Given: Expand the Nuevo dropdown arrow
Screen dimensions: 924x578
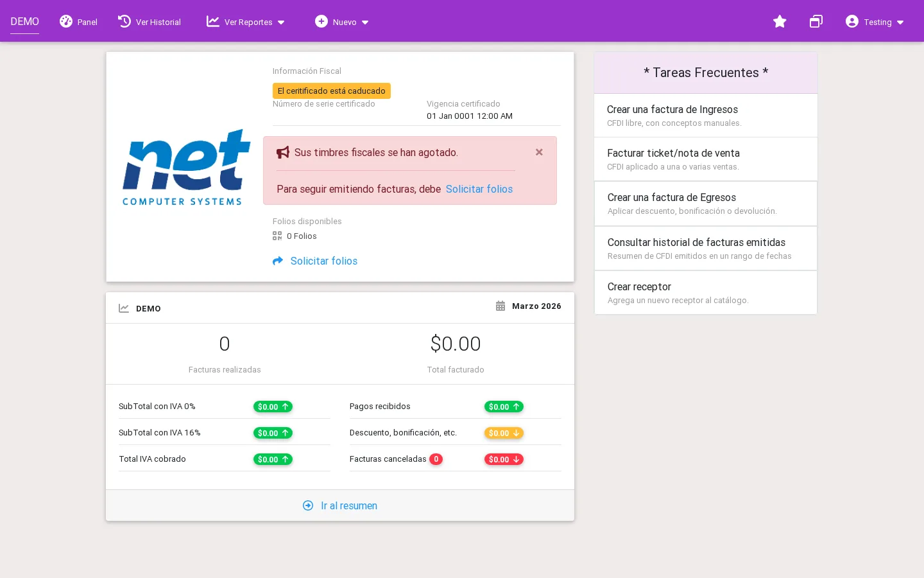Looking at the screenshot, I should [x=365, y=22].
